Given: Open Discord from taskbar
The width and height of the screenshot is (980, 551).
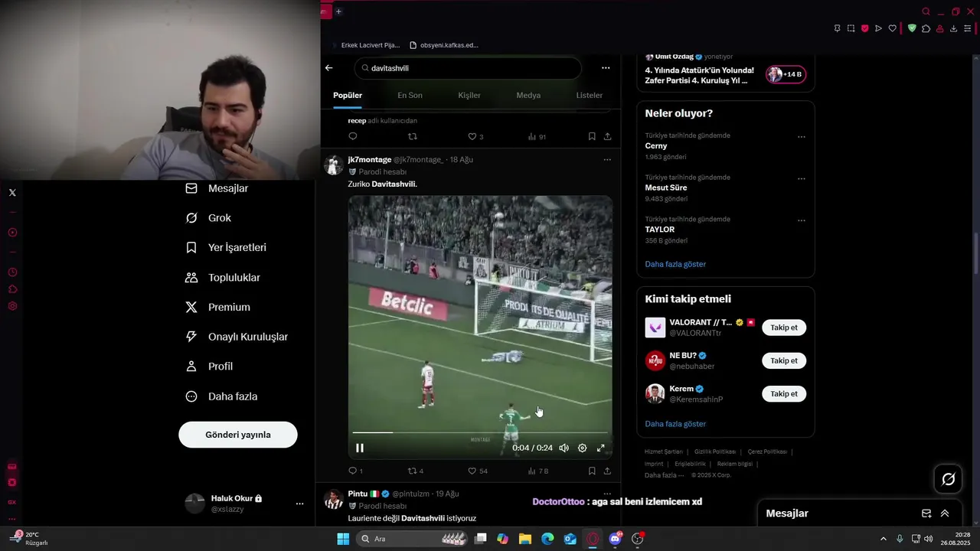Looking at the screenshot, I should pos(615,539).
